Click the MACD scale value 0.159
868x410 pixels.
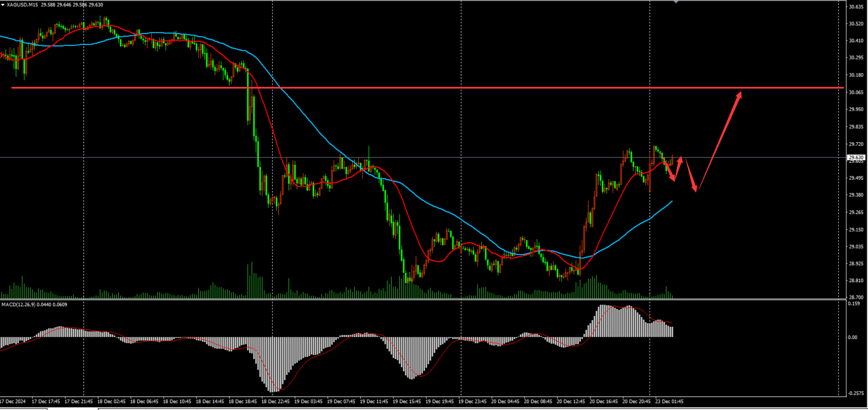click(854, 304)
